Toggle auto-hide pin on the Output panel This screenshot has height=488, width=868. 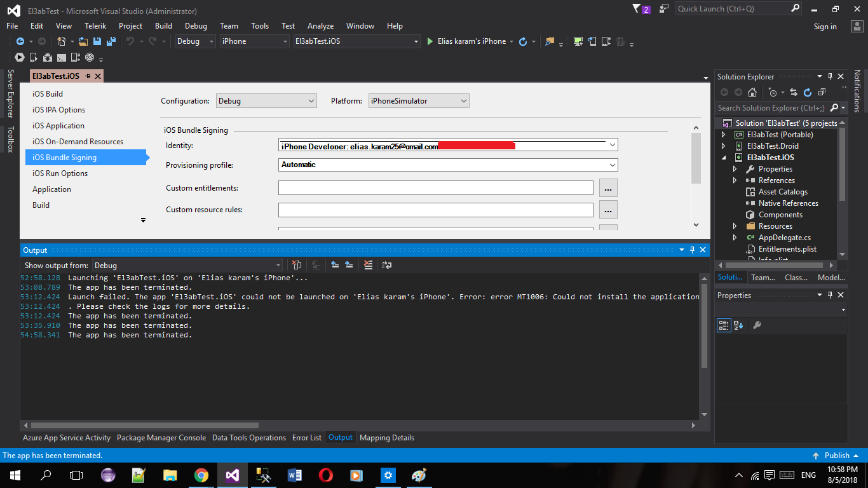tap(693, 250)
